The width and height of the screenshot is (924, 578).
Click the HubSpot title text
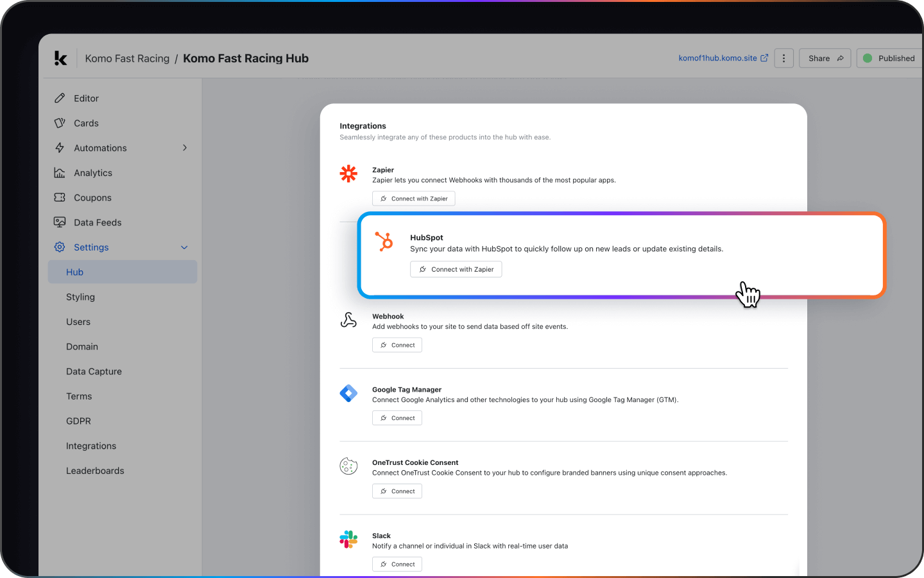tap(427, 238)
